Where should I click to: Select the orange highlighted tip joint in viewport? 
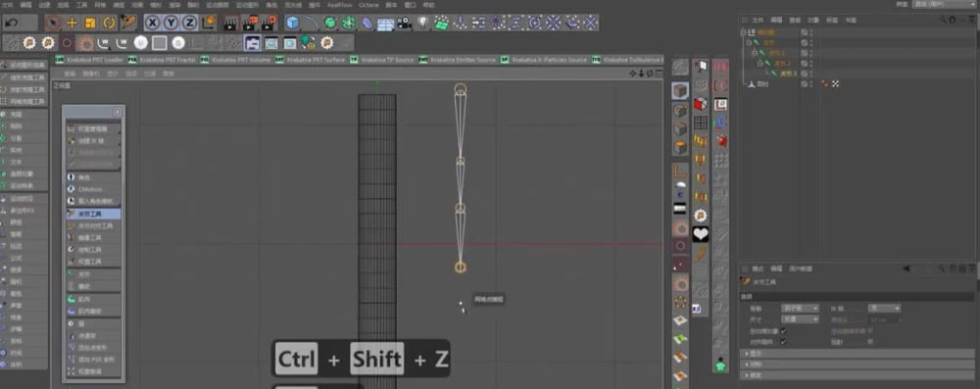click(460, 267)
